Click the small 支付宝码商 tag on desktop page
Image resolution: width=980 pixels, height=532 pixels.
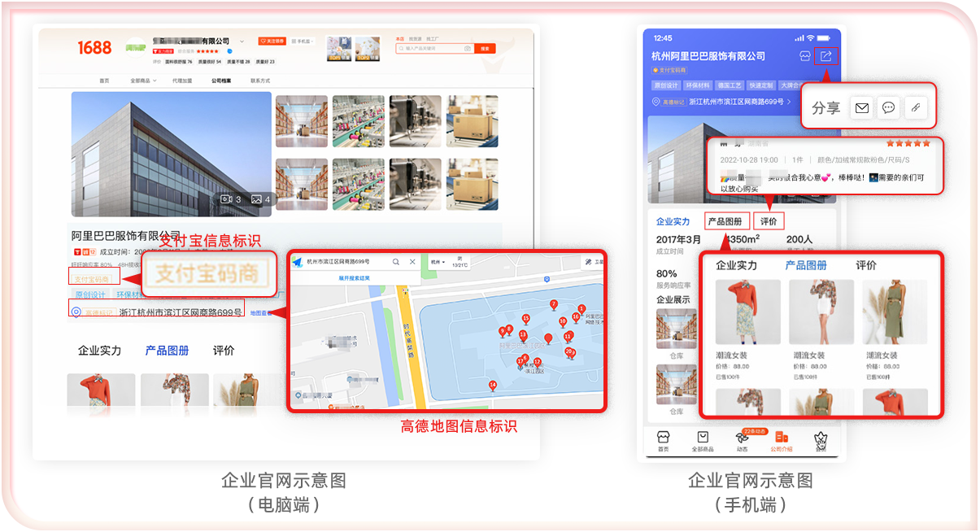tap(92, 279)
